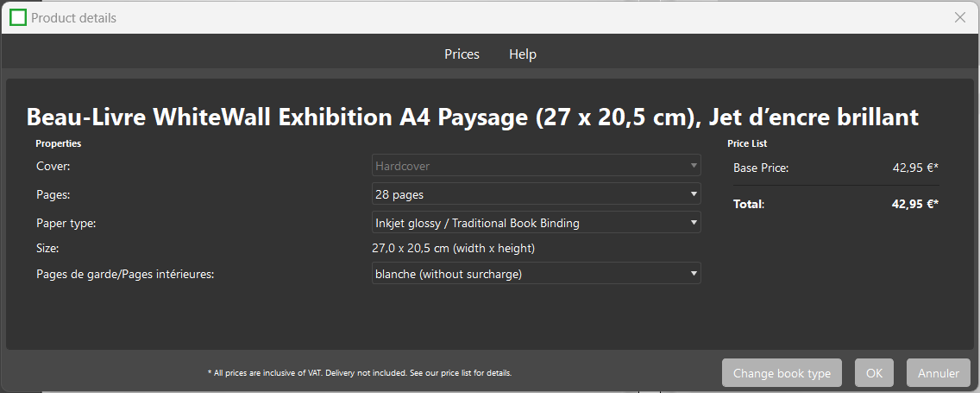Screen dimensions: 980x393
Task: Click the Paper type: label
Action: click(66, 224)
